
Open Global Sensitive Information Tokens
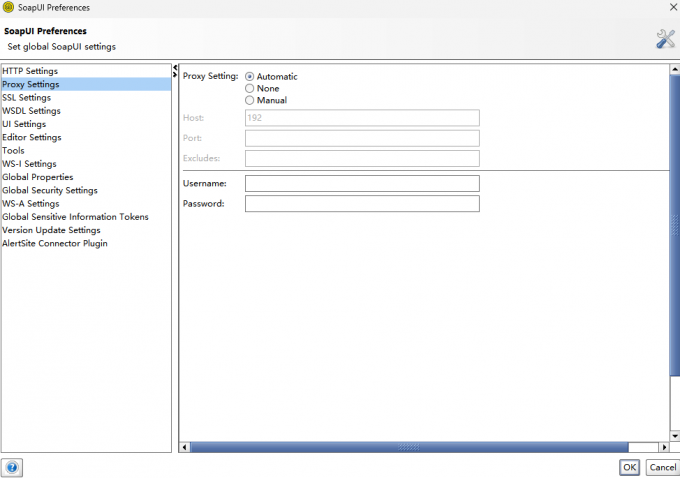click(86, 217)
